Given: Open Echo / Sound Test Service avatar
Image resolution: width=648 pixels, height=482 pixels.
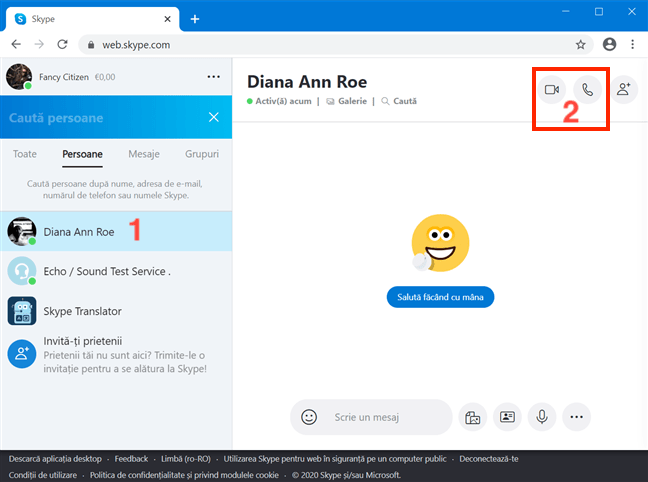Looking at the screenshot, I should click(22, 271).
